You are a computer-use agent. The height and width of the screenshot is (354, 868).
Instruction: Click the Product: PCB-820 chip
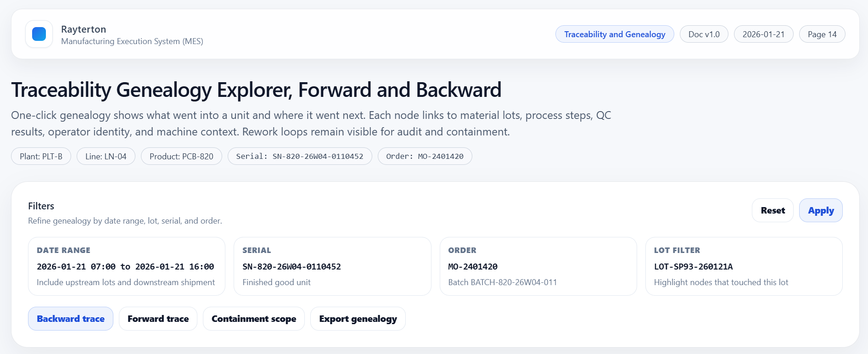181,156
